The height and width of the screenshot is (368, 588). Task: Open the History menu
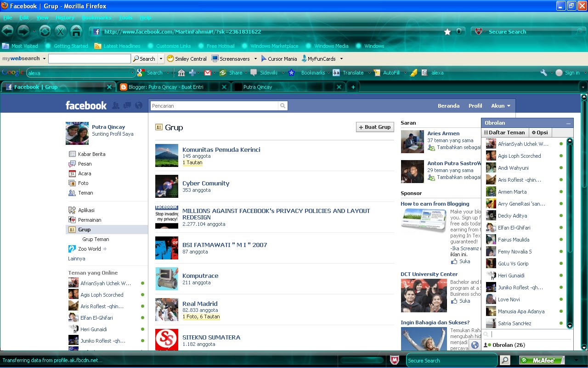(x=65, y=17)
